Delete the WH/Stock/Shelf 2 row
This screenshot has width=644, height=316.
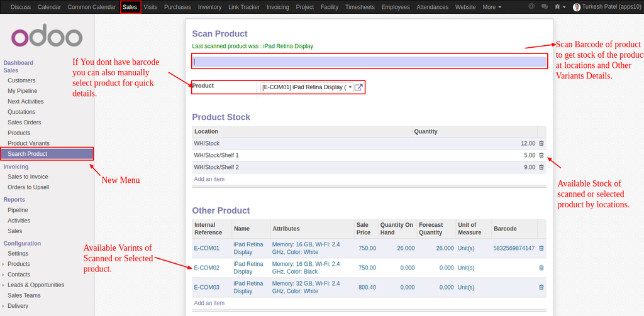[x=541, y=168]
